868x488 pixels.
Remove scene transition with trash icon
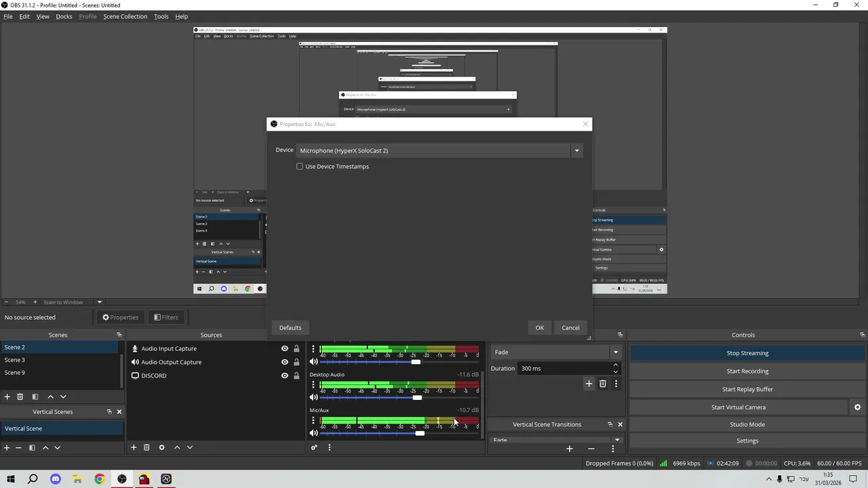pyautogui.click(x=602, y=384)
